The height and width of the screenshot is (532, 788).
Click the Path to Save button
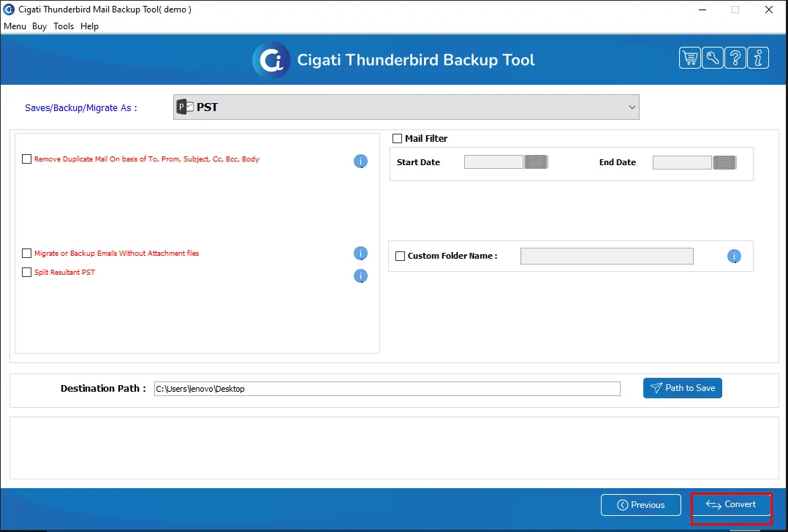pyautogui.click(x=683, y=388)
